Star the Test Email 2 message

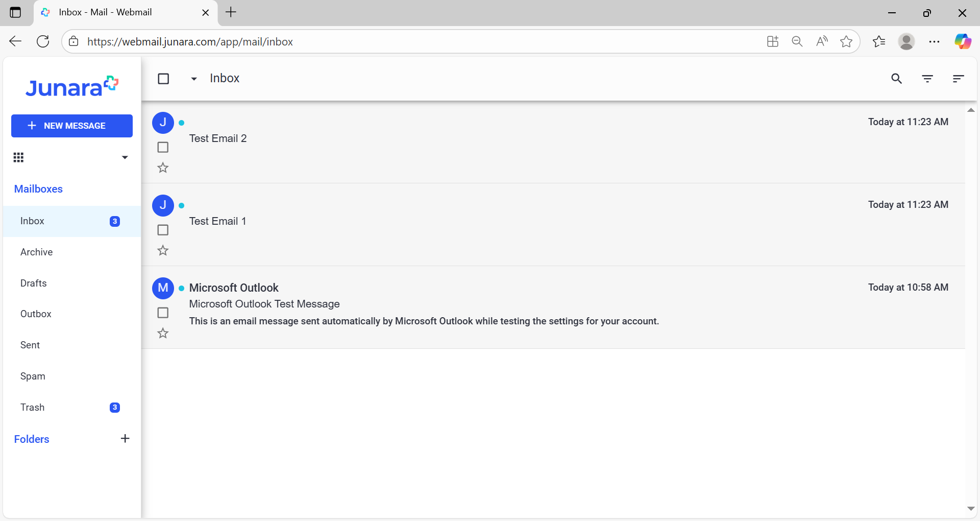click(163, 168)
